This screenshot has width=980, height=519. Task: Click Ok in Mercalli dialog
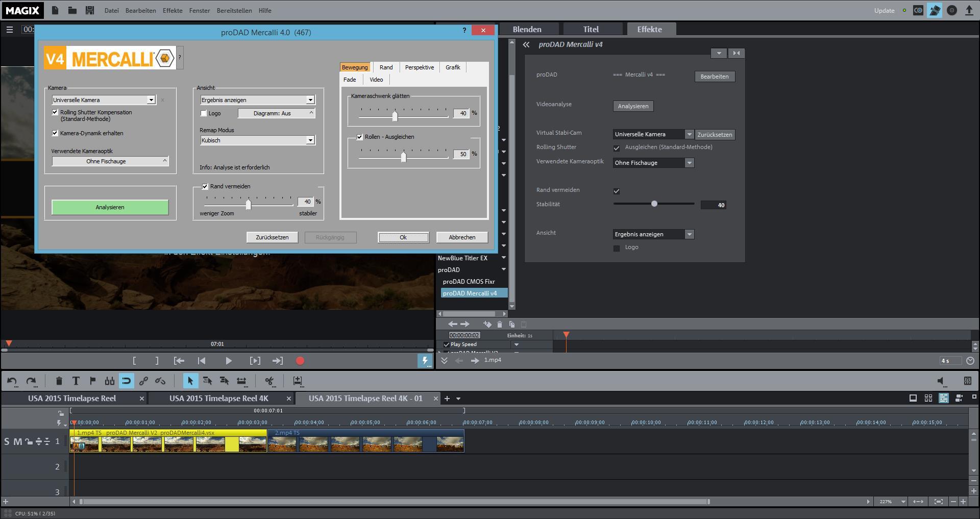pyautogui.click(x=403, y=237)
